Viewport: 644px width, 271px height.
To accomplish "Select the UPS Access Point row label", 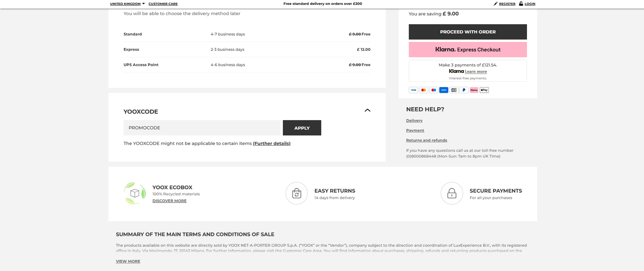I will coord(141,65).
